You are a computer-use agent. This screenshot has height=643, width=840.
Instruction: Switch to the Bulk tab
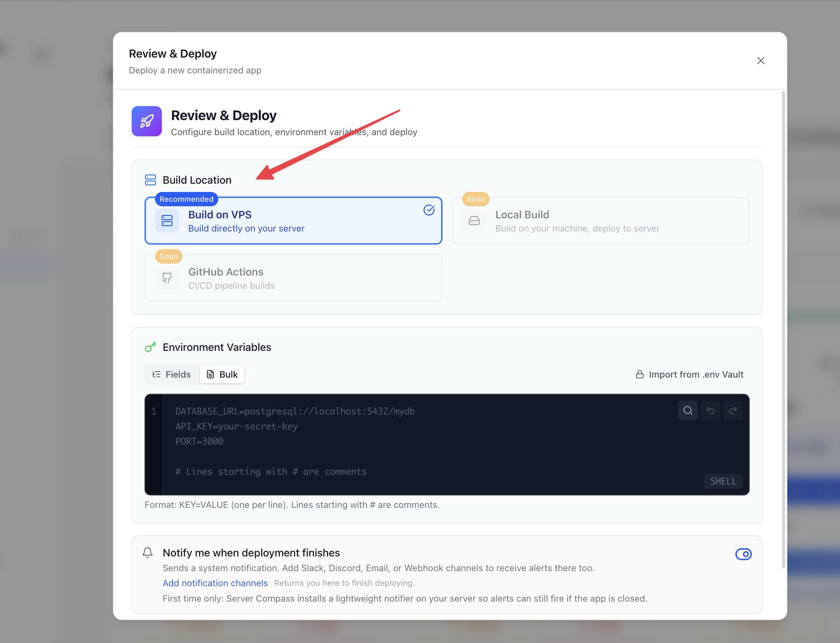(221, 374)
